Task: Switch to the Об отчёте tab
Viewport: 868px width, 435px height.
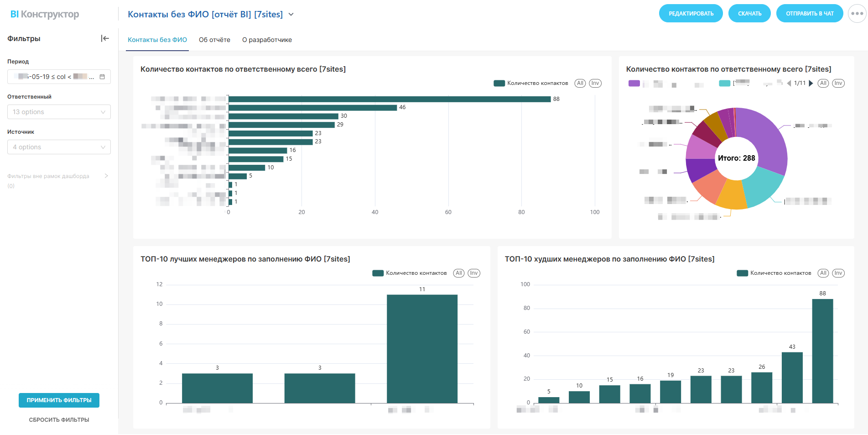Action: pyautogui.click(x=214, y=40)
